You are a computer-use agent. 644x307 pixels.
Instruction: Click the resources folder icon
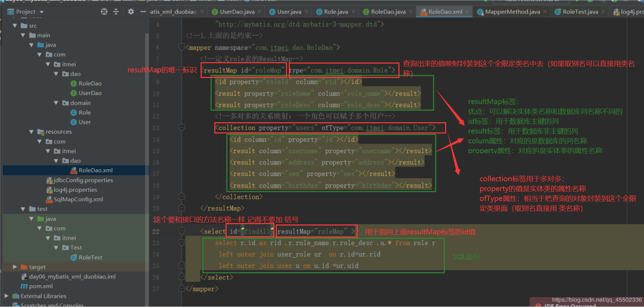pyautogui.click(x=41, y=132)
